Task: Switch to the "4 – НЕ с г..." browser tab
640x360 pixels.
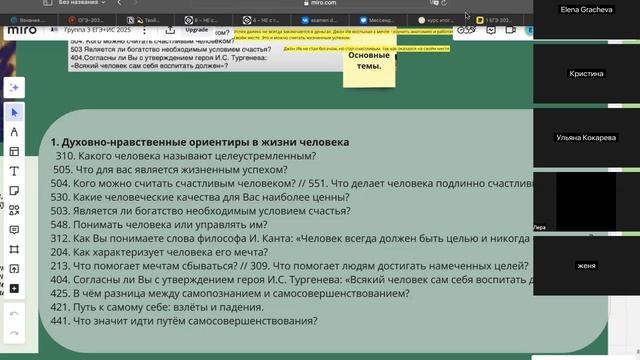Action: point(261,20)
